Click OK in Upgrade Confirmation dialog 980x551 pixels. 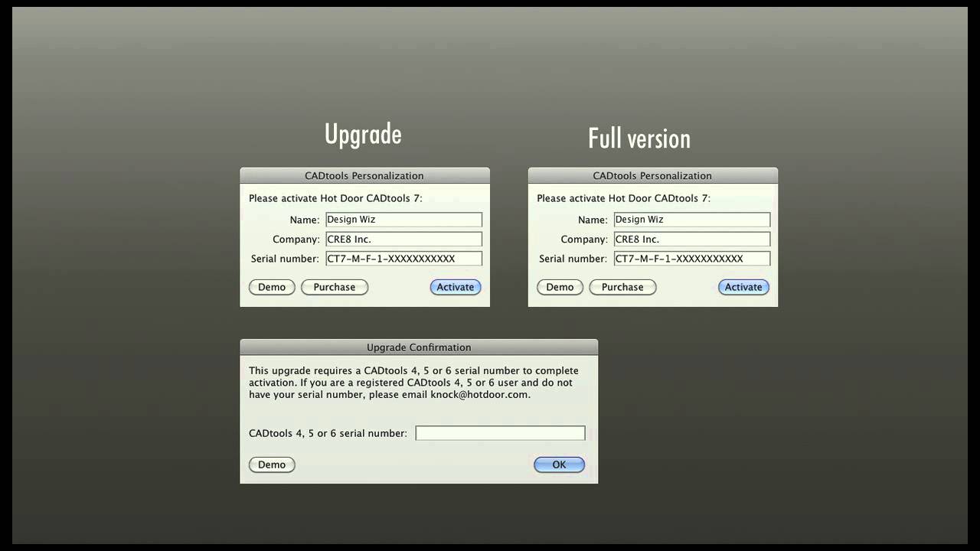(559, 465)
